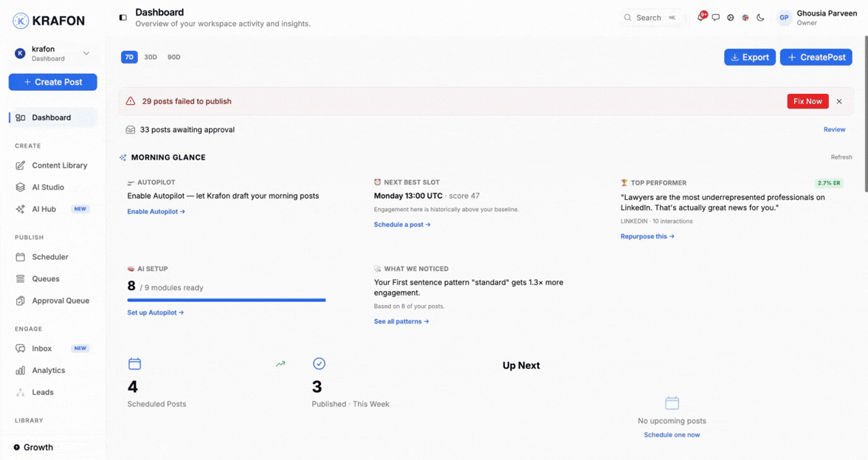Switch to the 30D time range
Screen dimensions: 868x460
tap(151, 57)
